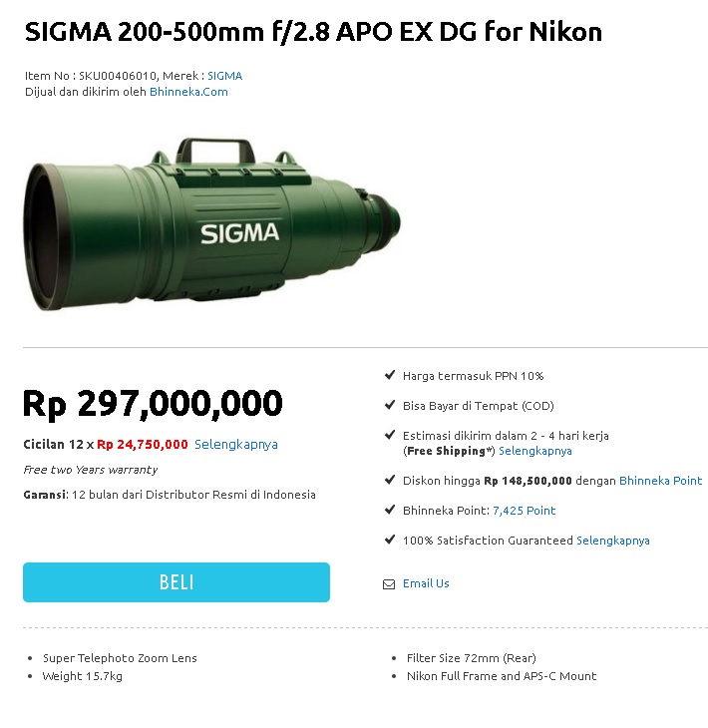This screenshot has height=728, width=708.
Task: Click the checkmark next to 100% Satisfaction Guaranteed
Action: tap(390, 540)
